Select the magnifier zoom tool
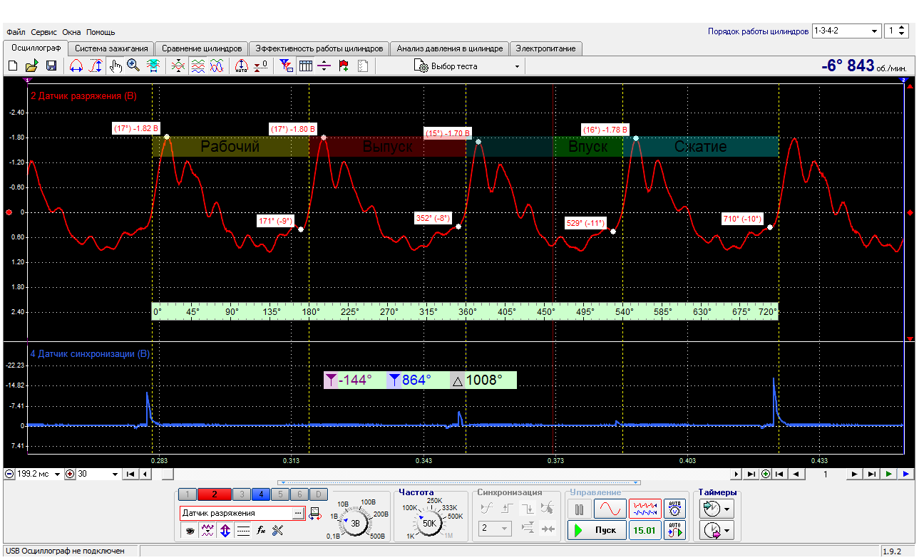 tap(133, 66)
